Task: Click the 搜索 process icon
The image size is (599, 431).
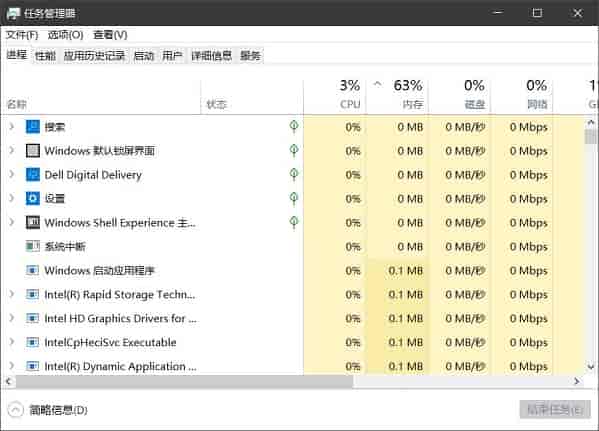Action: coord(32,126)
